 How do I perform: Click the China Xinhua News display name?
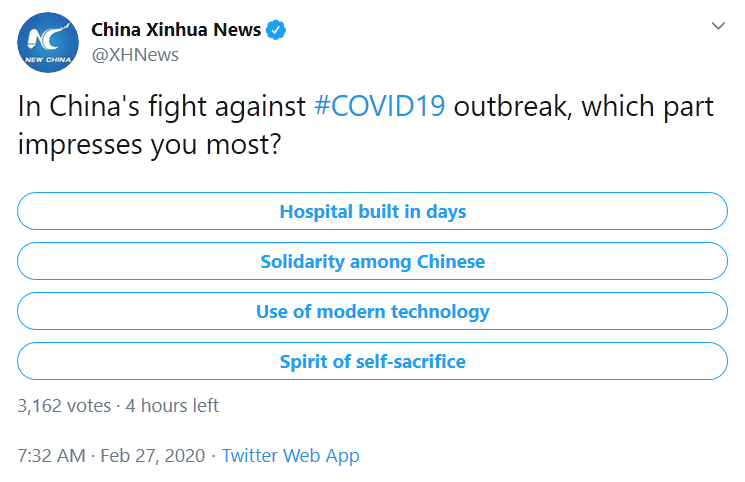pyautogui.click(x=176, y=29)
